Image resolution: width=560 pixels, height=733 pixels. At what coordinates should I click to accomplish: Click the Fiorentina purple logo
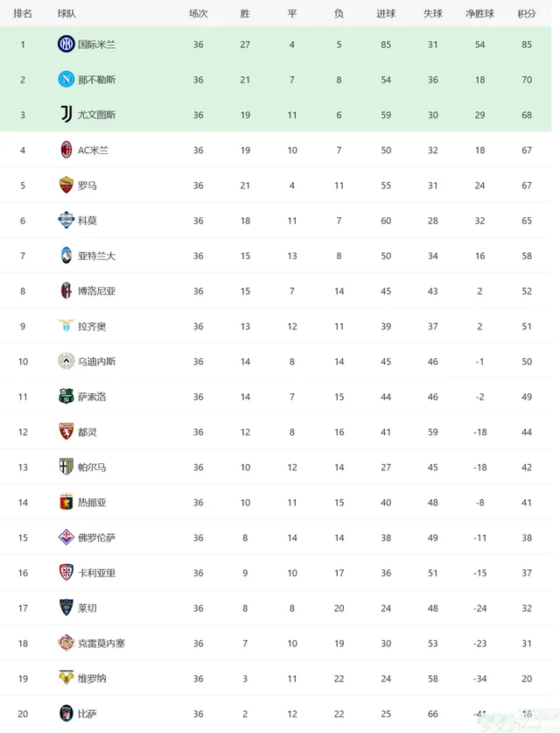[x=66, y=537]
